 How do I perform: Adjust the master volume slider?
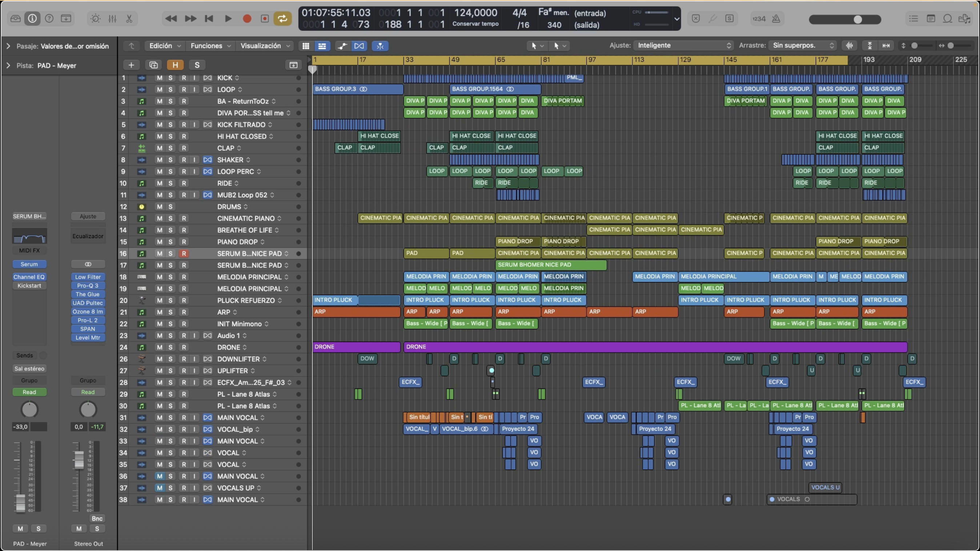click(857, 19)
